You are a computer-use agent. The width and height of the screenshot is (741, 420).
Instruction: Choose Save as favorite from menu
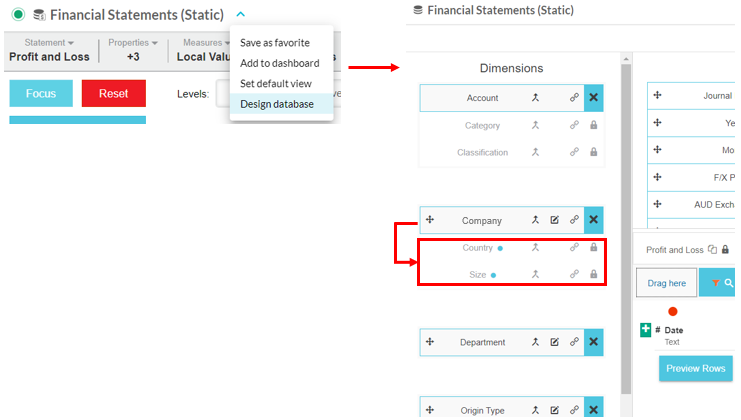[275, 43]
